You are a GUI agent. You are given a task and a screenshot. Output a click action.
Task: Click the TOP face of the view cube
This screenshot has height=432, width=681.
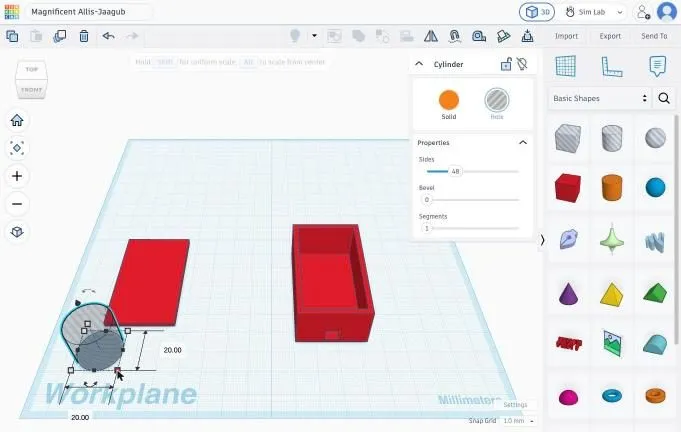point(31,69)
